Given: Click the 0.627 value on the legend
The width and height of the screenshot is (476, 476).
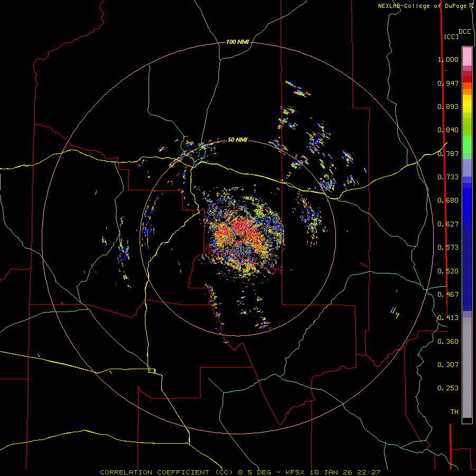Looking at the screenshot, I should [448, 224].
